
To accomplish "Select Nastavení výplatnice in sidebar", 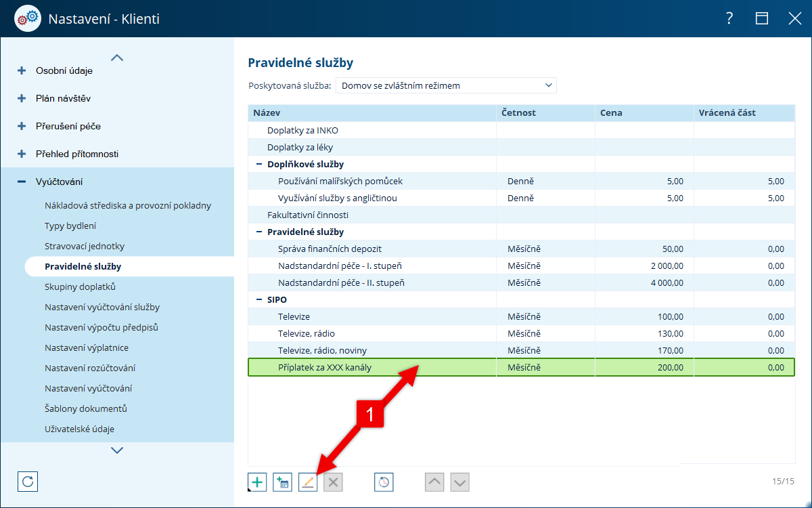I will 87,347.
